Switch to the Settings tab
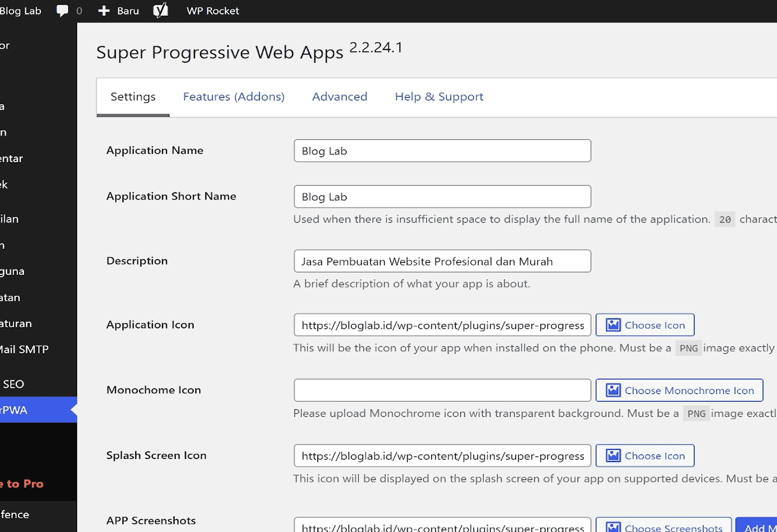The height and width of the screenshot is (532, 777). (133, 97)
